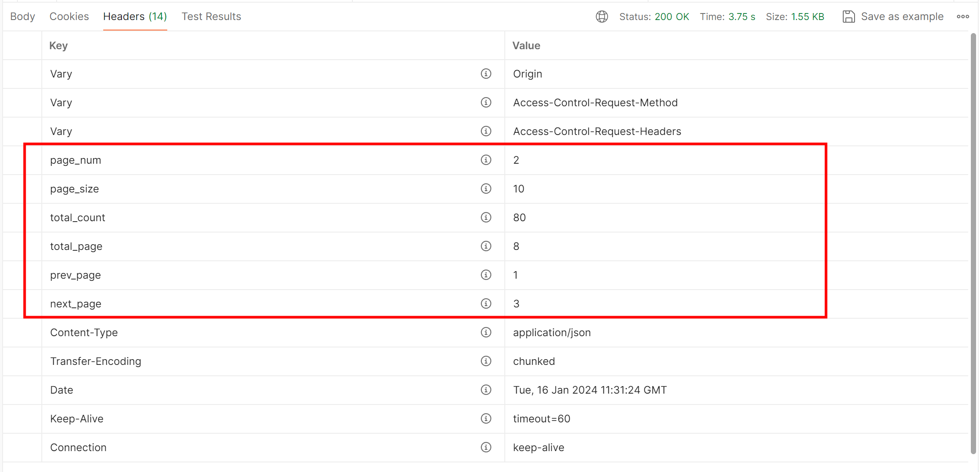Click the Origin value cell
The height and width of the screenshot is (472, 980).
pos(736,74)
